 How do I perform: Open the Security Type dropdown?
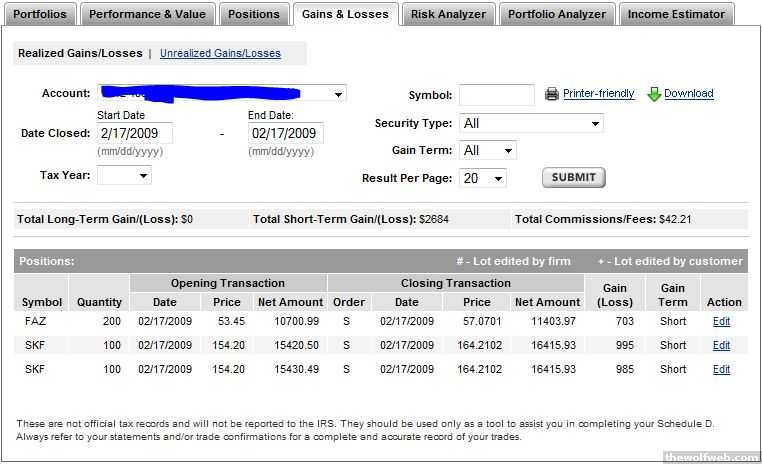[531, 123]
